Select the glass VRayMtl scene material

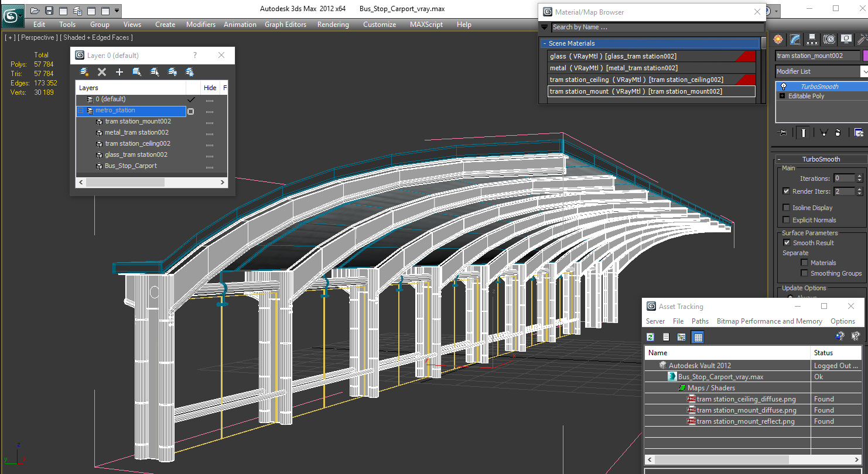(651, 56)
